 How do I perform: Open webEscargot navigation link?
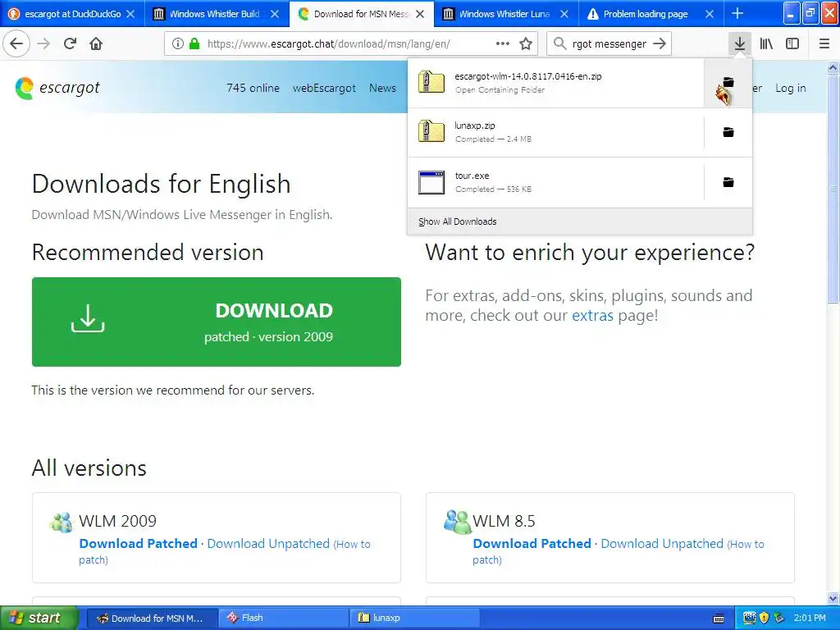pos(324,88)
